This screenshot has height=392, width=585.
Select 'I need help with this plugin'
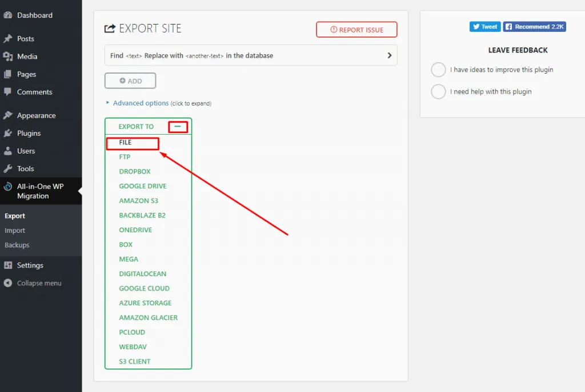click(438, 92)
